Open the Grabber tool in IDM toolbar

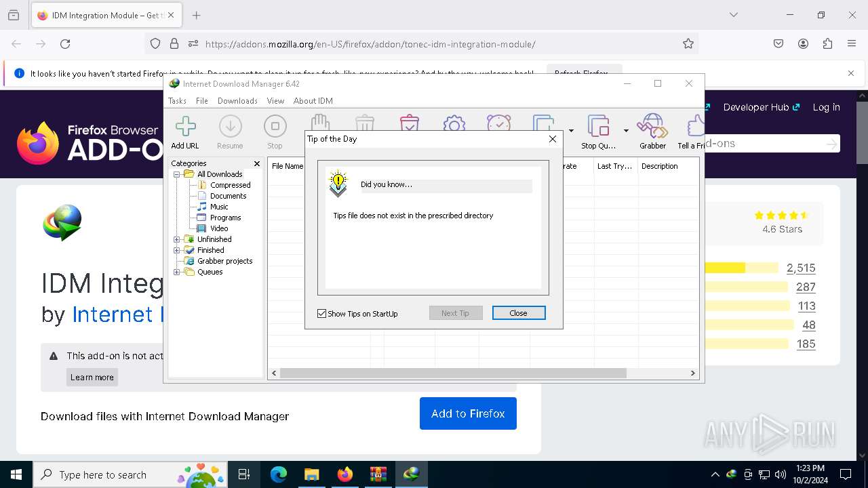[x=652, y=131]
